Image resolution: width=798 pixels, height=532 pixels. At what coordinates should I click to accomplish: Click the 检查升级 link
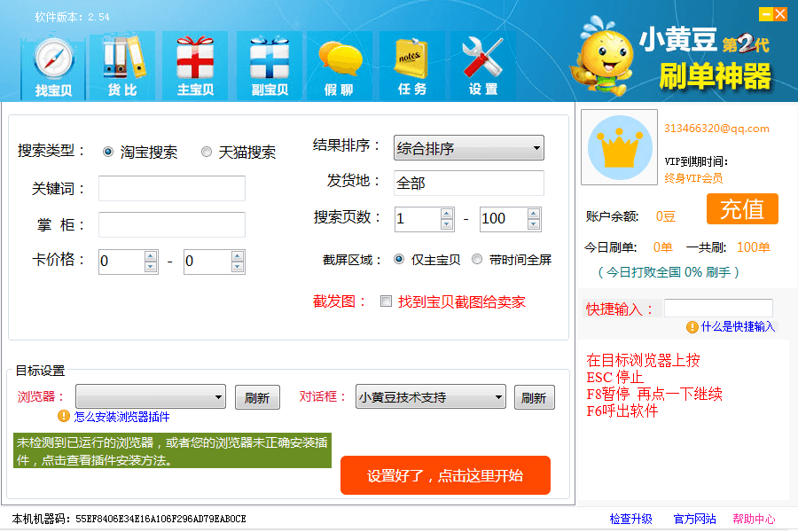click(631, 519)
